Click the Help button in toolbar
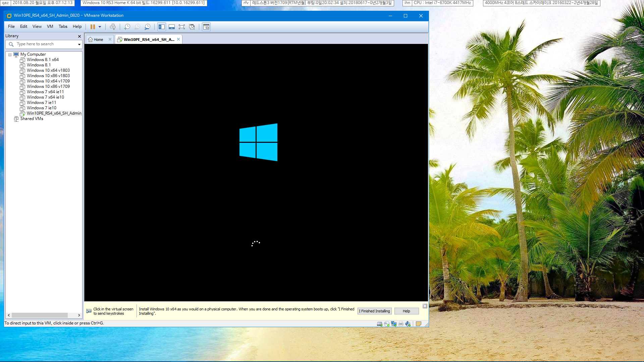This screenshot has width=644, height=362. pos(77,26)
